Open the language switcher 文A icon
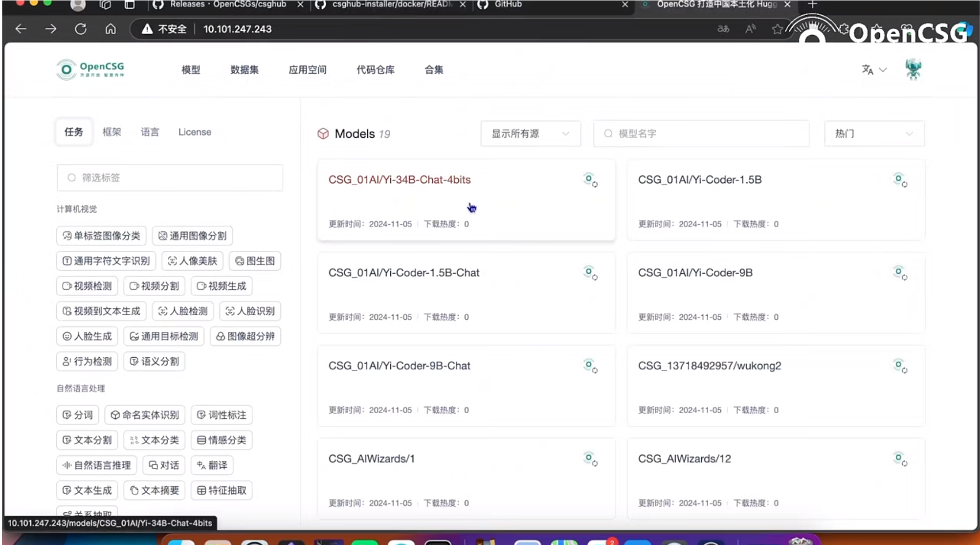This screenshot has width=980, height=545. pyautogui.click(x=868, y=69)
